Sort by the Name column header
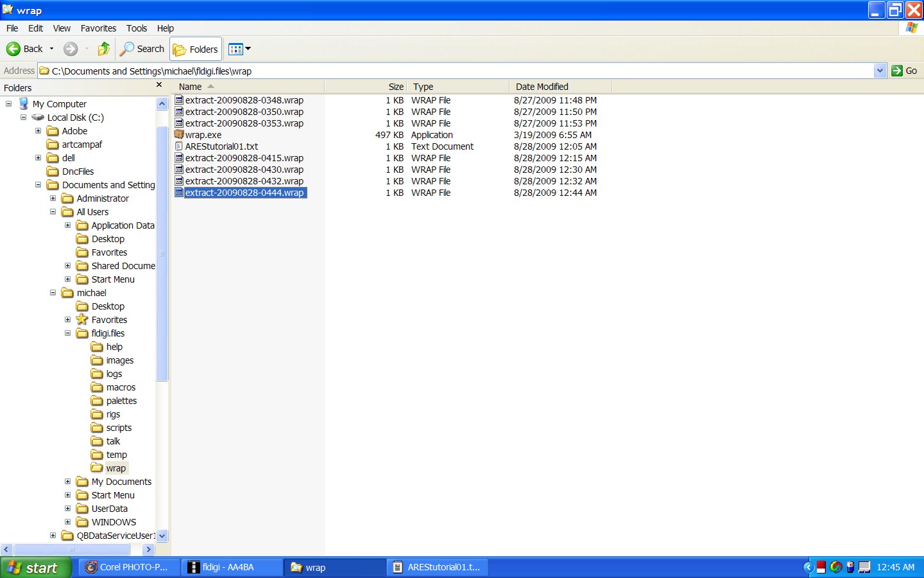924x578 pixels. (x=249, y=87)
